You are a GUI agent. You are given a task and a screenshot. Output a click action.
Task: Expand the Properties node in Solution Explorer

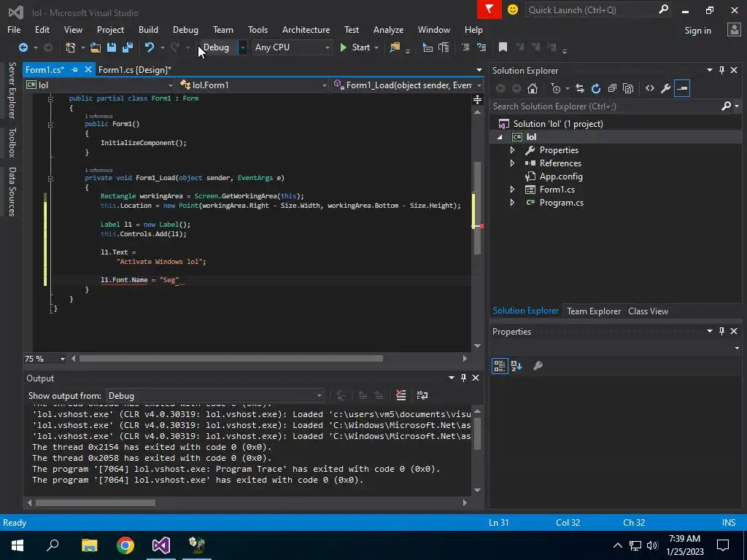click(512, 150)
